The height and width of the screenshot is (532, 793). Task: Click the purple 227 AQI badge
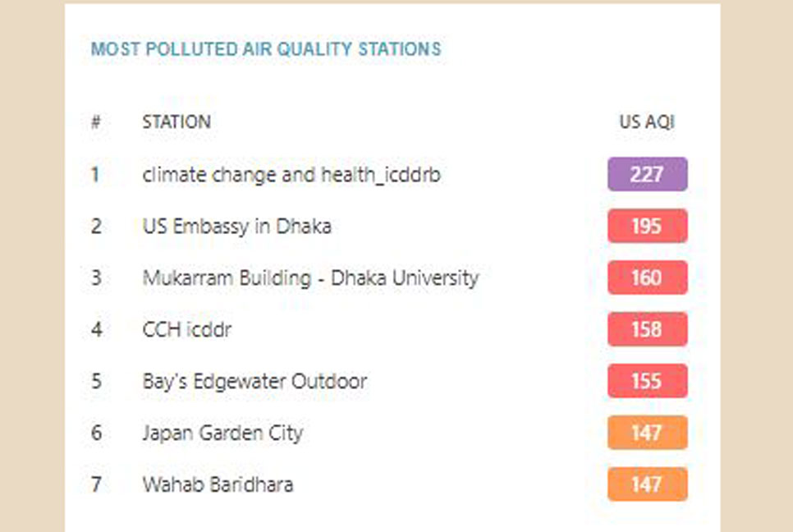click(648, 175)
